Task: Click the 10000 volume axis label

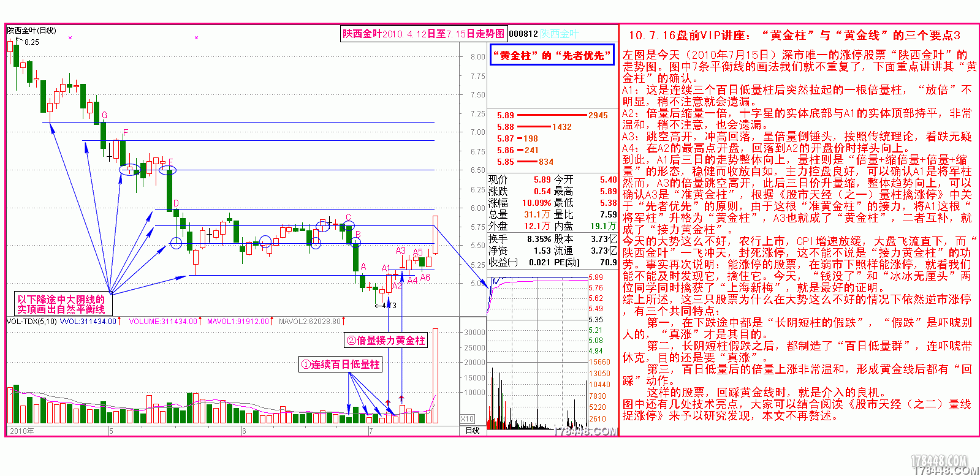Action: click(x=474, y=393)
